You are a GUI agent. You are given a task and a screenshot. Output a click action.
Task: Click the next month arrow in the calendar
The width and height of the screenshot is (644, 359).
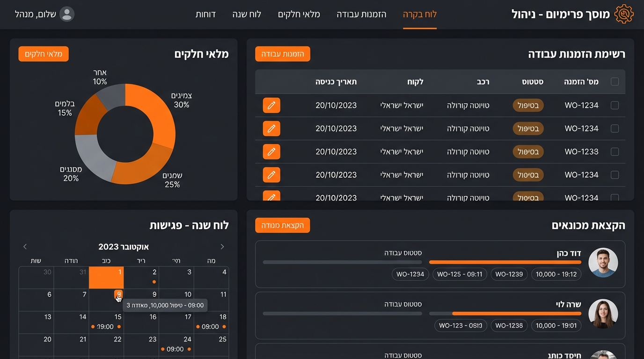pos(25,246)
